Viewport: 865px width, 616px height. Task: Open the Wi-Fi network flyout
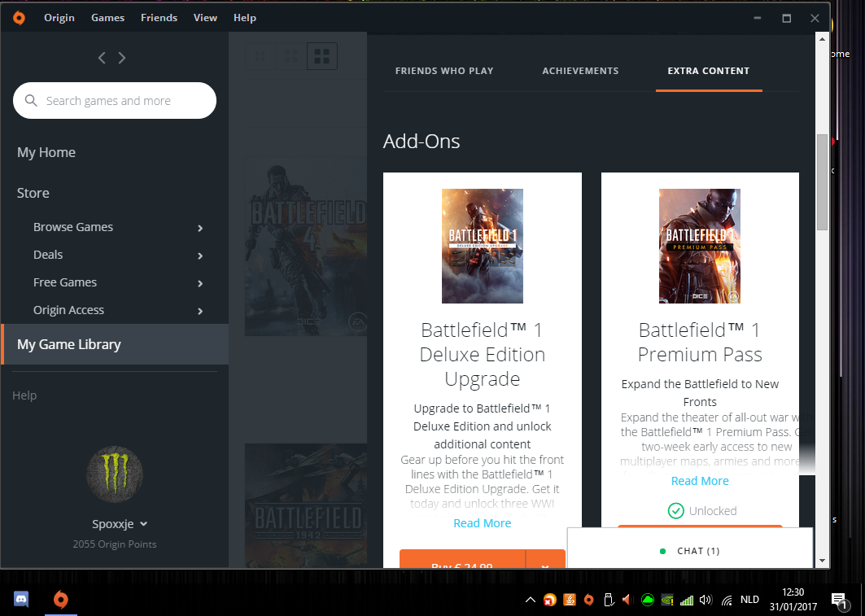tap(727, 600)
